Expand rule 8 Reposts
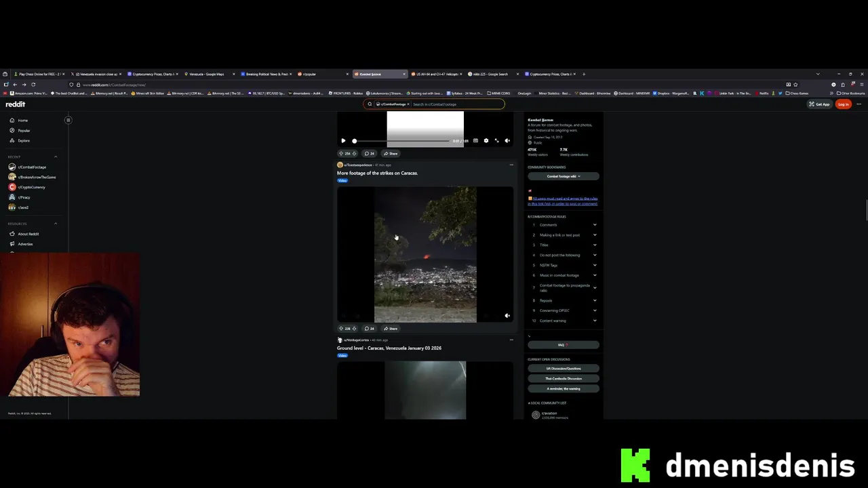 coord(563,300)
